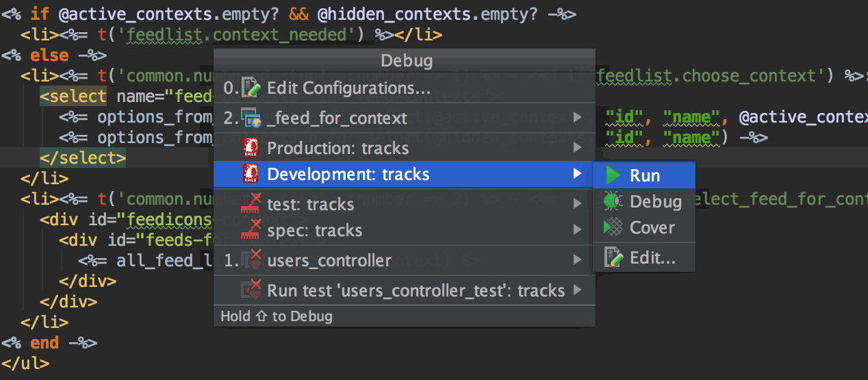Expand the Production: tracks submenu arrow
Image resolution: width=868 pixels, height=380 pixels.
tap(578, 148)
